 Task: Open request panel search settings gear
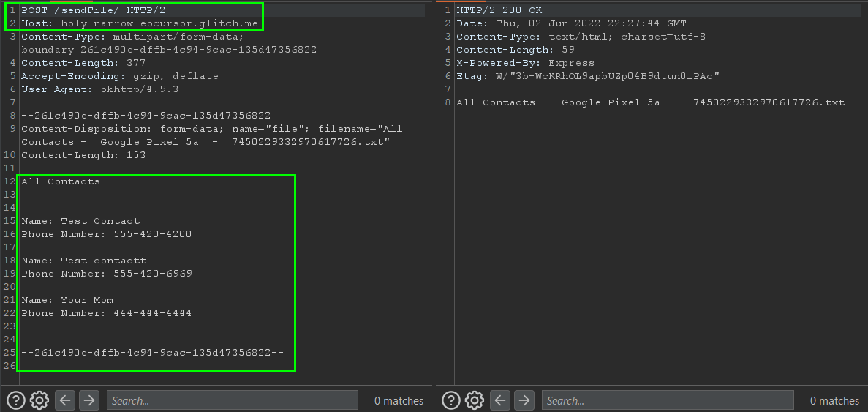40,400
